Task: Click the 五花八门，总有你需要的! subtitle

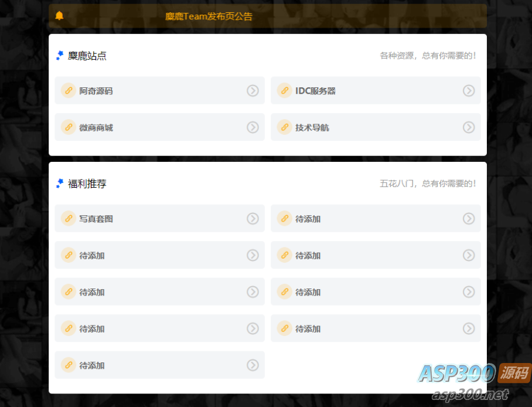Action: coord(428,184)
